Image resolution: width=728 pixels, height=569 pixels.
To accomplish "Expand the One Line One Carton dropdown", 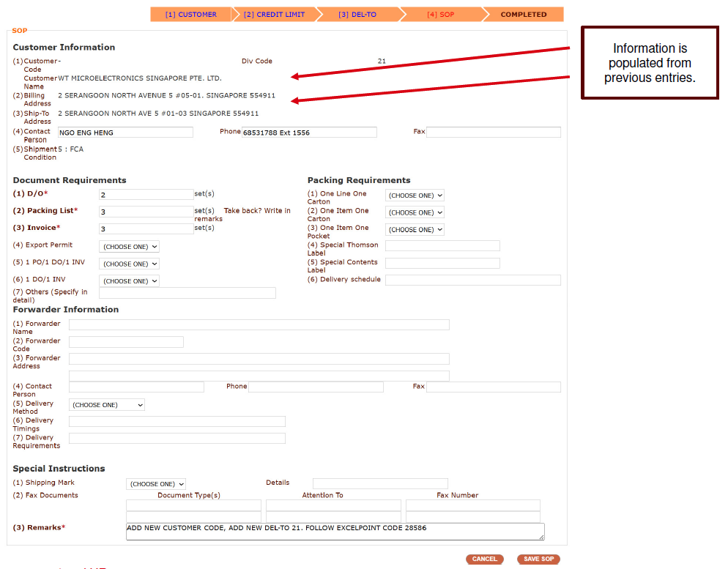I will click(415, 196).
